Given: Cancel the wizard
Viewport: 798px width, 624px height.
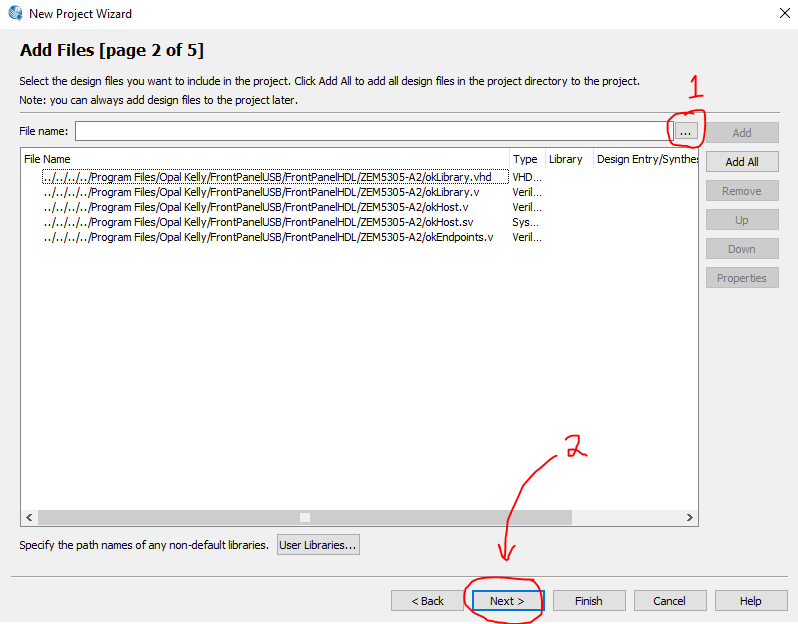Looking at the screenshot, I should tap(670, 601).
